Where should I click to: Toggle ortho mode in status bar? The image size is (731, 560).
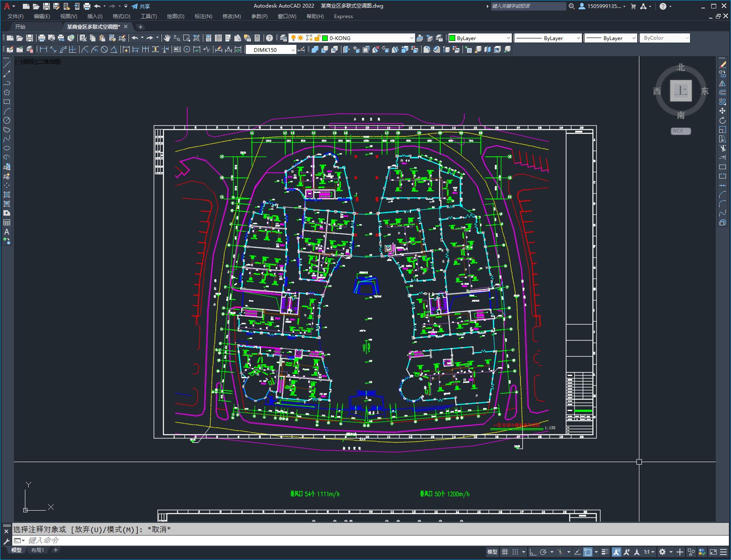pyautogui.click(x=533, y=552)
